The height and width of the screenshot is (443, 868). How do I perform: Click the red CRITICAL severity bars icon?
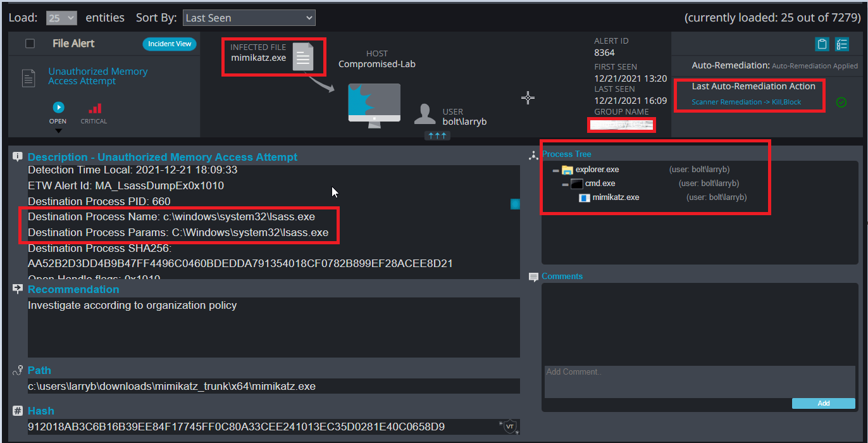94,108
